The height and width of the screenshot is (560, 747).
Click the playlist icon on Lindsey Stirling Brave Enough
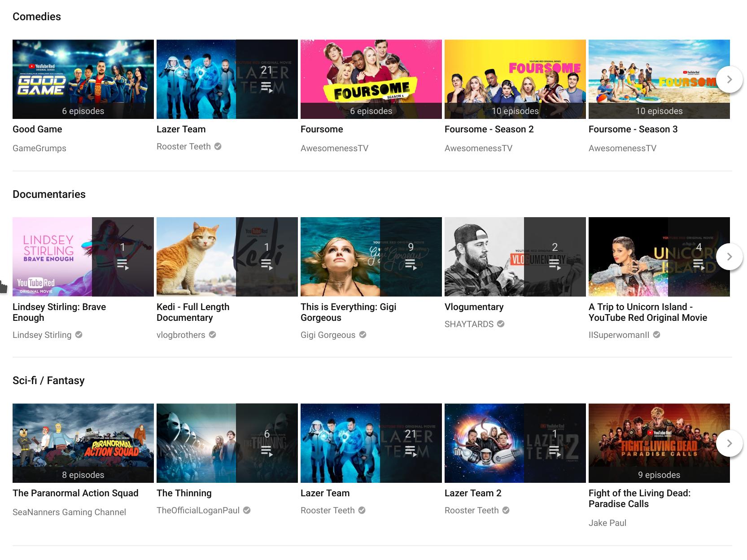pos(122,265)
